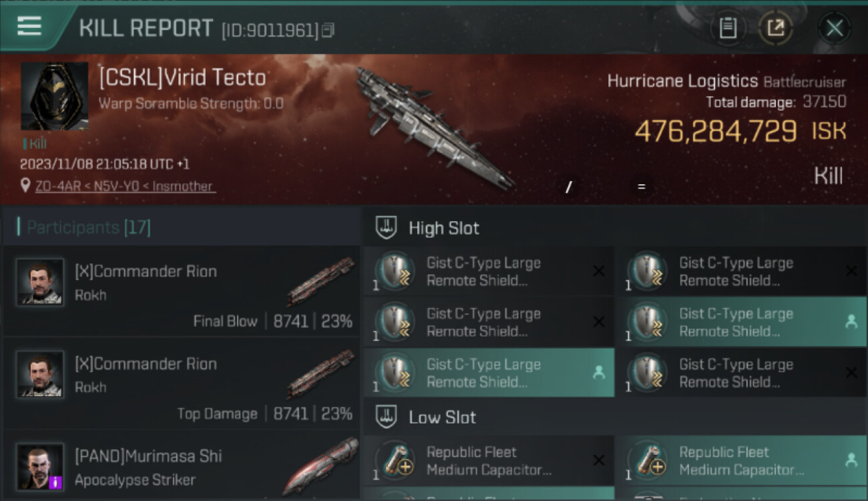Open the hamburger menu
The height and width of the screenshot is (501, 868).
(29, 27)
